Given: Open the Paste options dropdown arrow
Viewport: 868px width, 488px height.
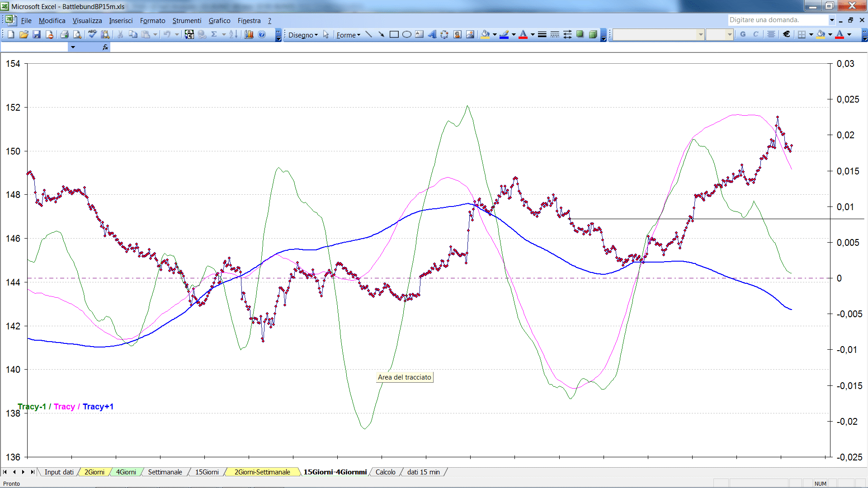Looking at the screenshot, I should [155, 34].
